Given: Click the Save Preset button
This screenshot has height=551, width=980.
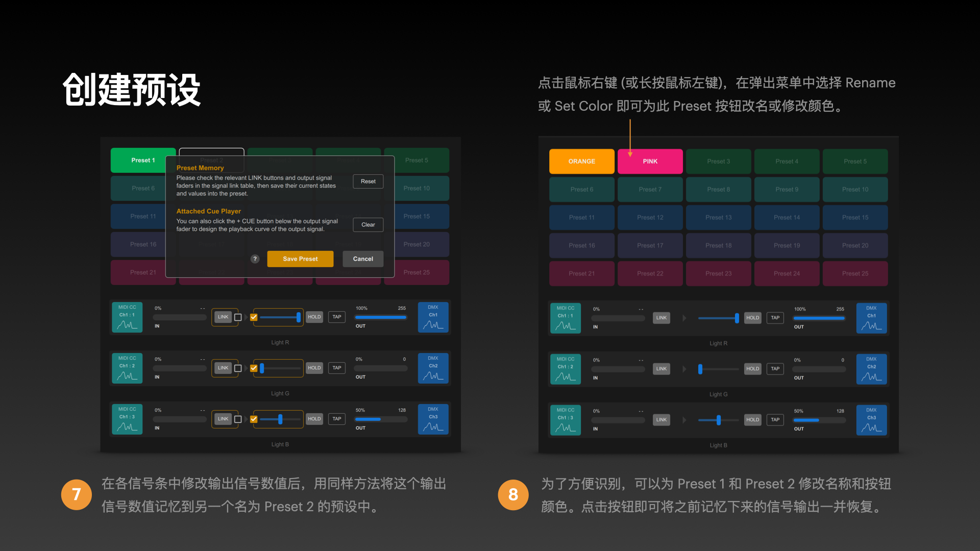Looking at the screenshot, I should tap(300, 259).
